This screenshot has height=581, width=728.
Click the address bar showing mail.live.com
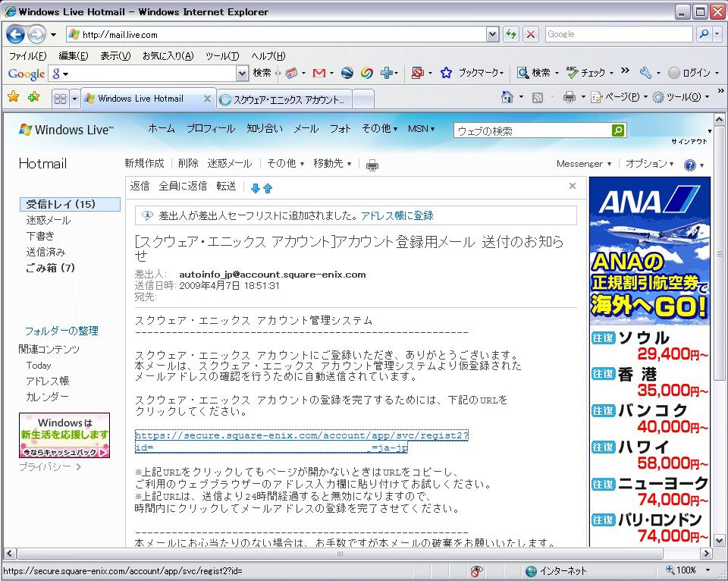277,34
